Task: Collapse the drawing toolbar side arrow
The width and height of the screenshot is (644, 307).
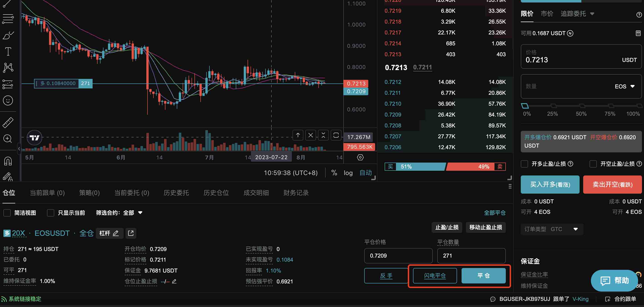Action: coord(19,149)
